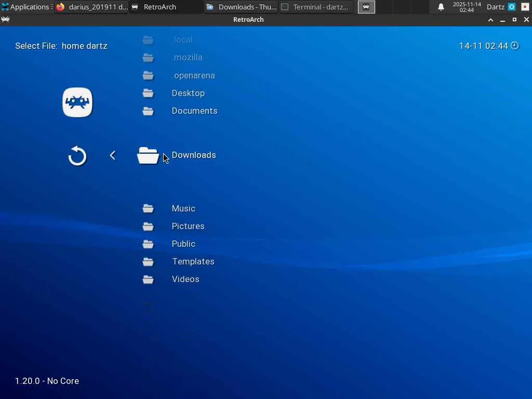The image size is (532, 399).
Task: Switch to Downloads - Thunar taskbar window
Action: [241, 7]
